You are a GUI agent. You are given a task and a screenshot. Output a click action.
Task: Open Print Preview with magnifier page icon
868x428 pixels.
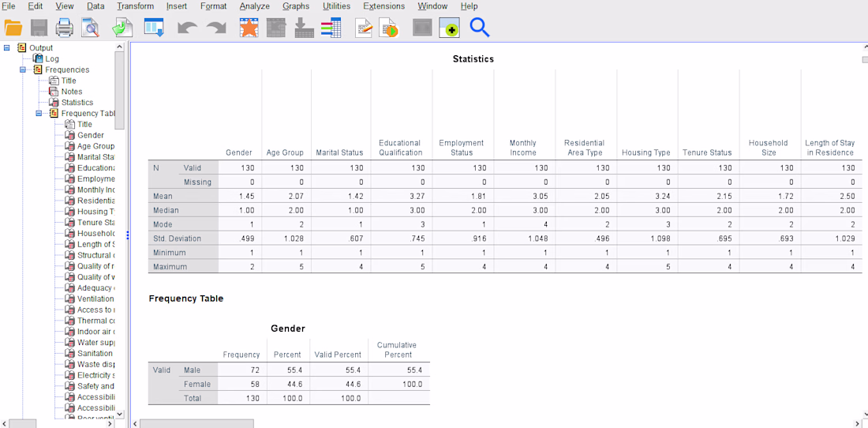tap(90, 28)
